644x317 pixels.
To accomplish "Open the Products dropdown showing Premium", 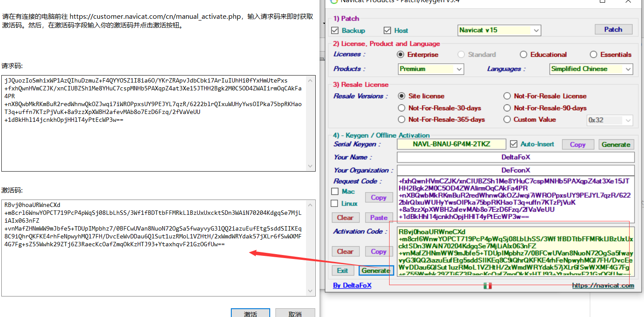I will coord(431,69).
